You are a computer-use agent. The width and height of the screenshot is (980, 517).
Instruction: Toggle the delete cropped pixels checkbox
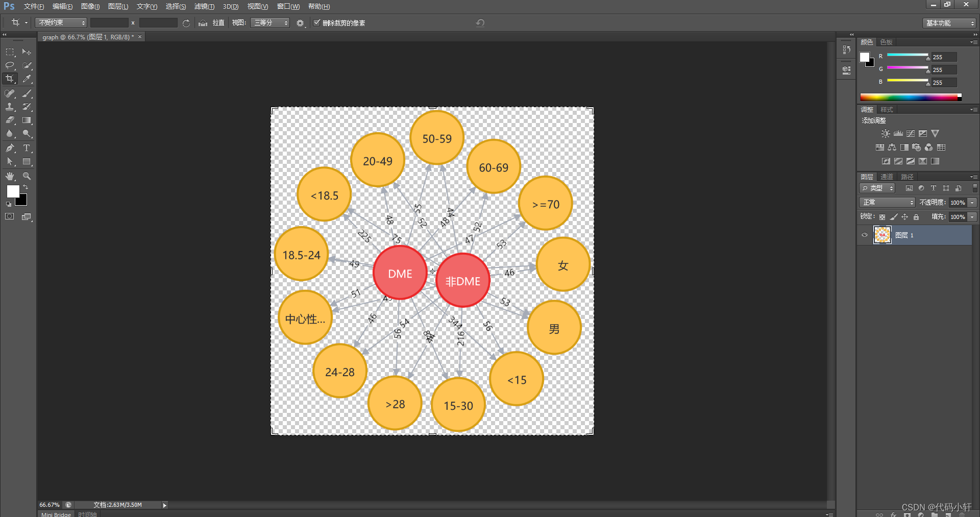(317, 22)
